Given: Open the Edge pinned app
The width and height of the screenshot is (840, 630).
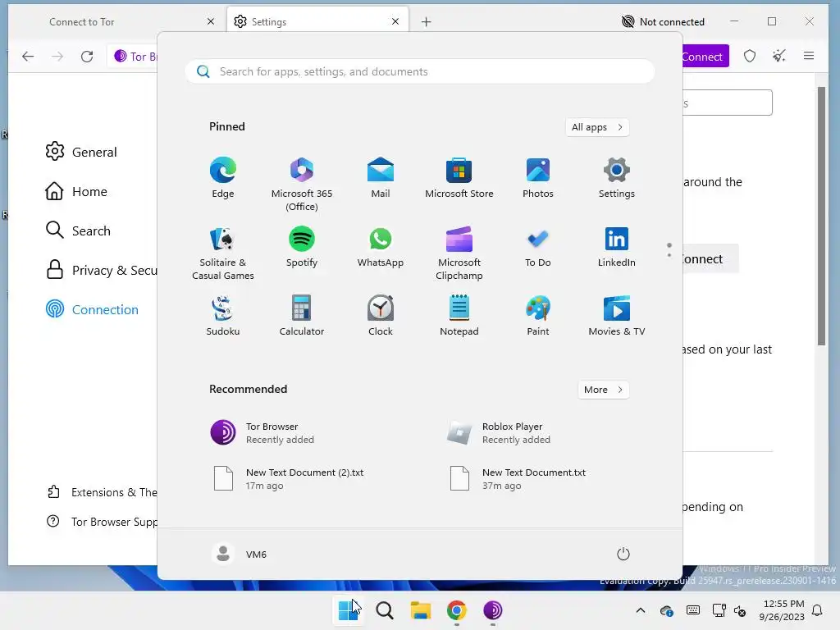Looking at the screenshot, I should [223, 178].
